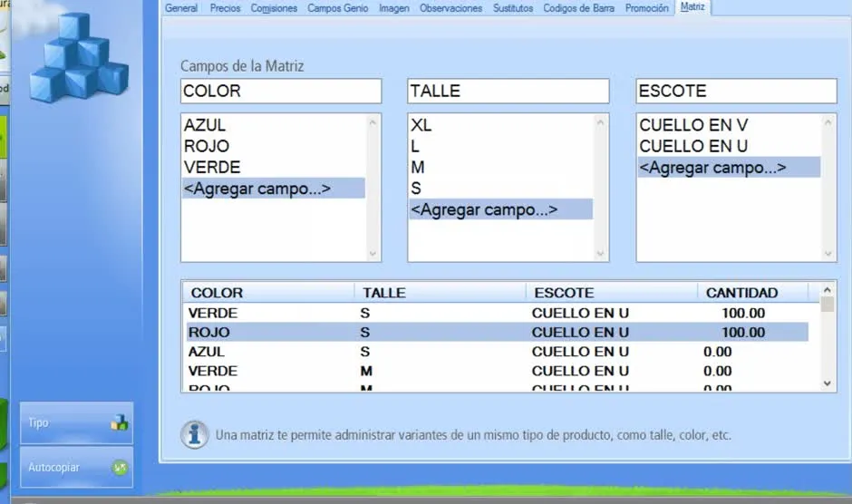Select the VERDE M row
Image resolution: width=852 pixels, height=504 pixels.
[x=497, y=371]
